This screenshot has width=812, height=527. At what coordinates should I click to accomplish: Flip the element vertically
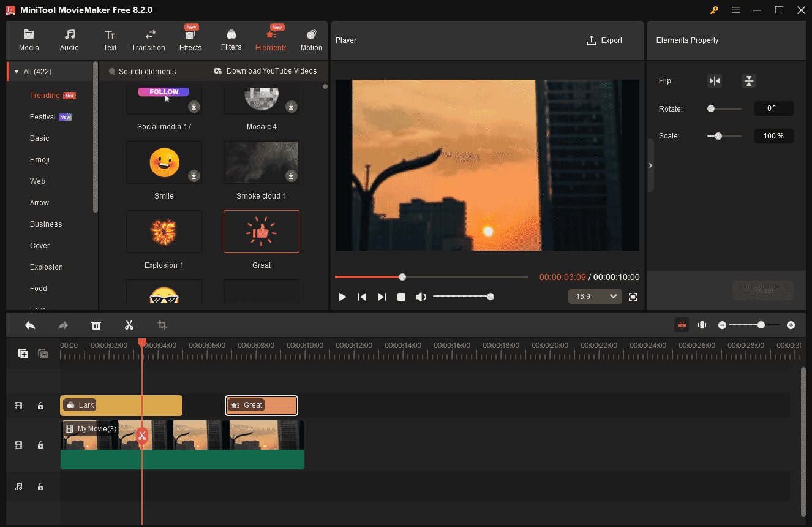tap(749, 81)
